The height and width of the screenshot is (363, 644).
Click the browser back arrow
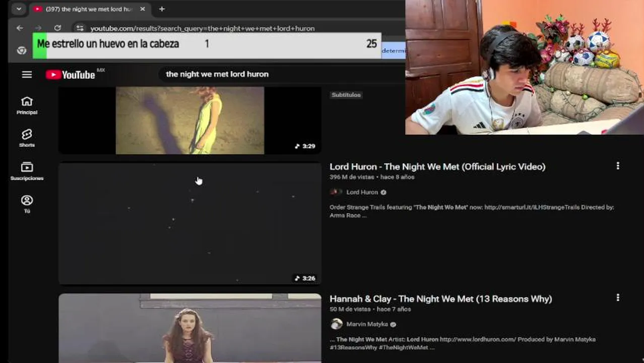click(20, 28)
